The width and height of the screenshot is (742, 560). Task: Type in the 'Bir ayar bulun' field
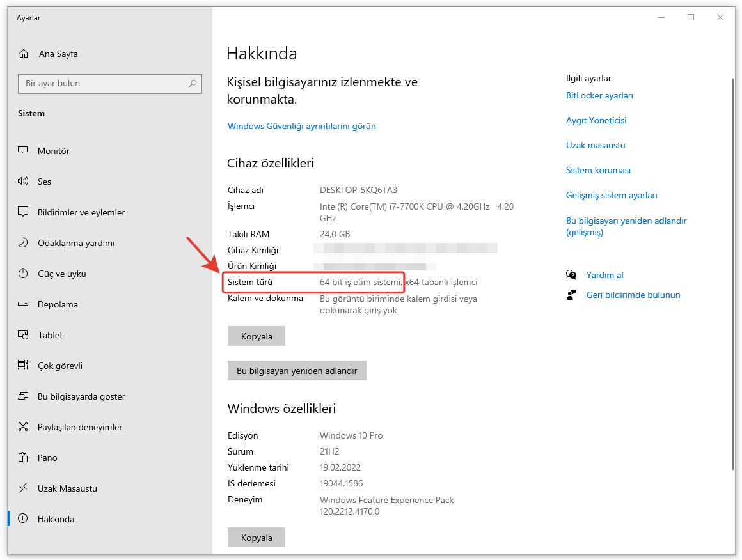(x=102, y=84)
